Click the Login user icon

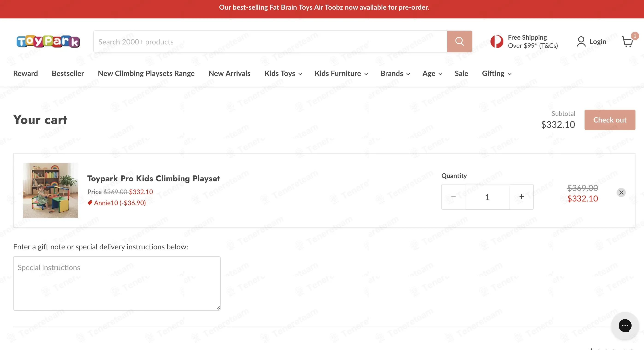tap(581, 41)
